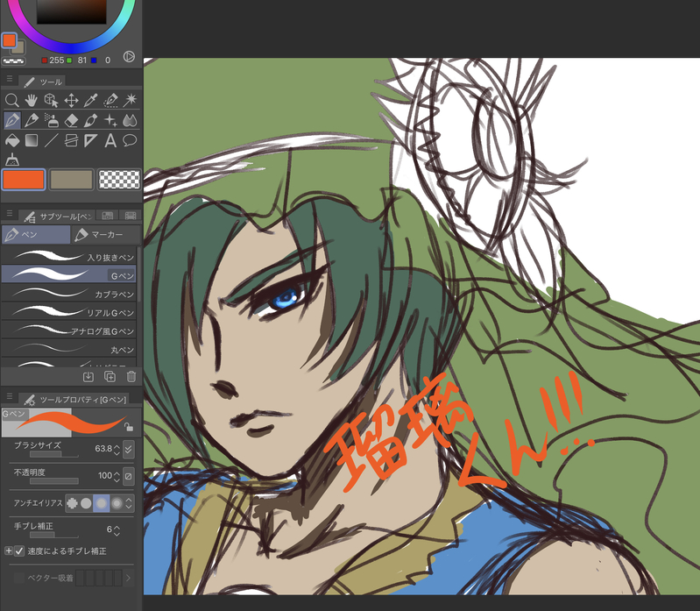
Task: Set anti-aliasing to none
Action: click(x=72, y=503)
